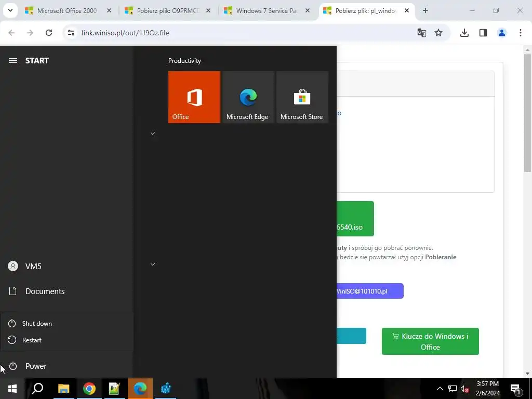Click the scrollbar up arrow
Viewport: 532px width, 399px height.
tap(528, 49)
